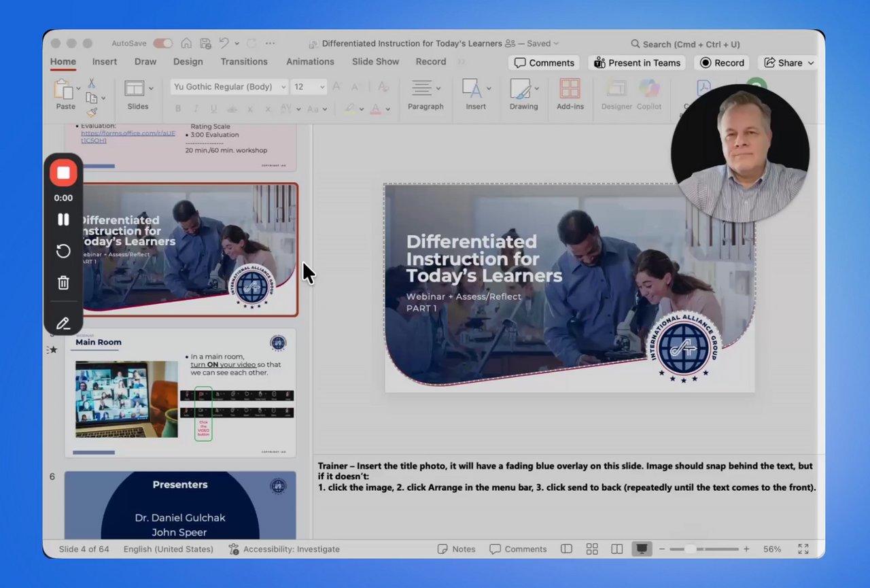This screenshot has height=588, width=870.
Task: Click the Add-ins icon in the ribbon
Action: 570,89
